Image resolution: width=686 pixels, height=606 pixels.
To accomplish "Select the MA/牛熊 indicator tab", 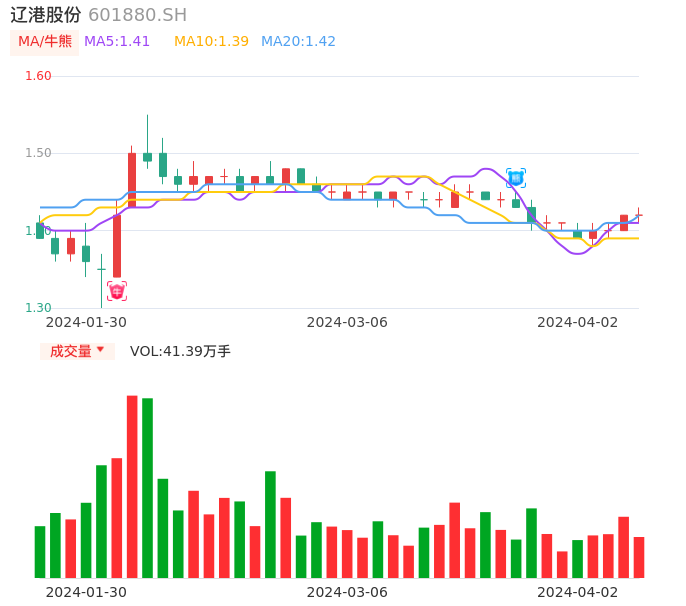I will coord(45,42).
